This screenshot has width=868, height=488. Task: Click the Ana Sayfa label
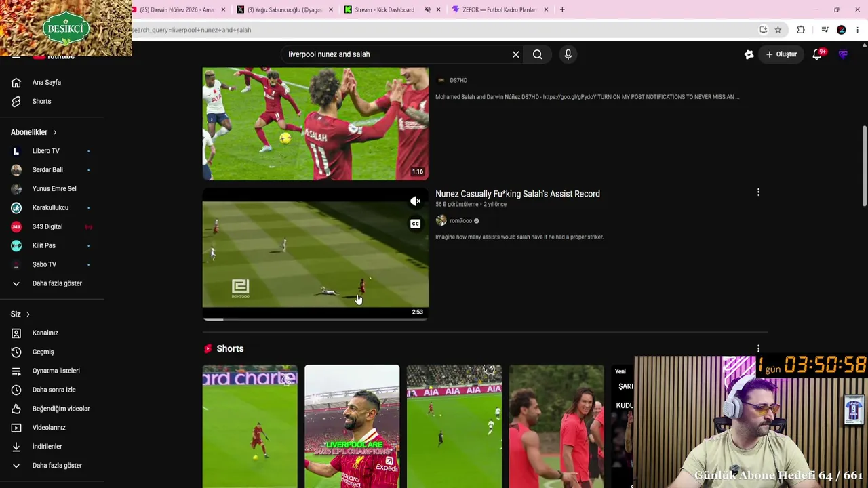point(47,83)
